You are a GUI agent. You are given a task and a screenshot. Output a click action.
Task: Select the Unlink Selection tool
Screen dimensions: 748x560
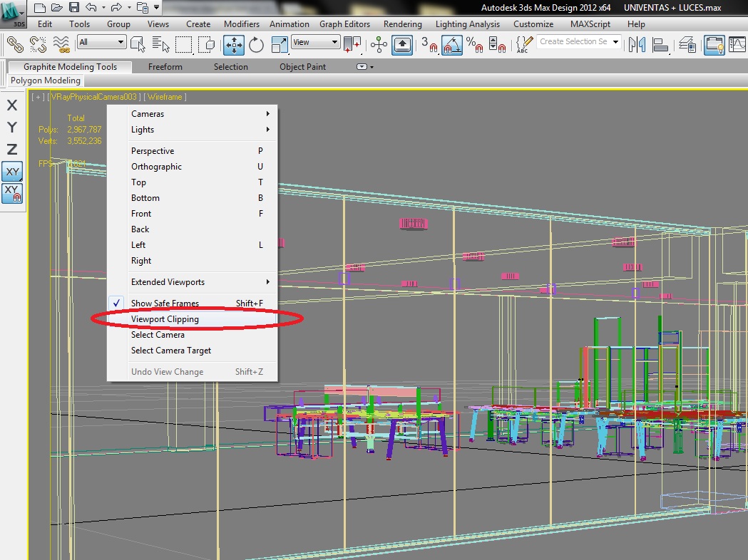pos(38,45)
